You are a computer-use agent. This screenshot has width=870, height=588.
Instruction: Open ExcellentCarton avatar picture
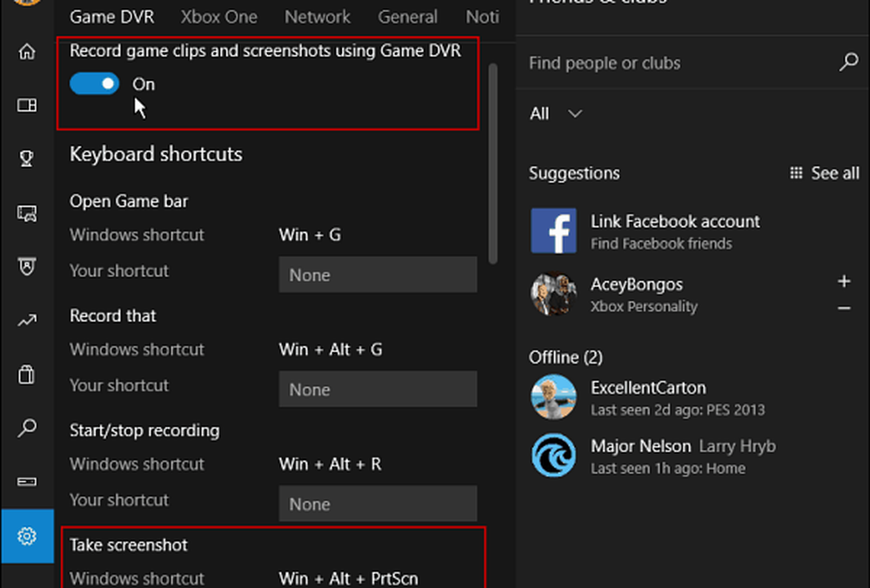click(x=553, y=397)
